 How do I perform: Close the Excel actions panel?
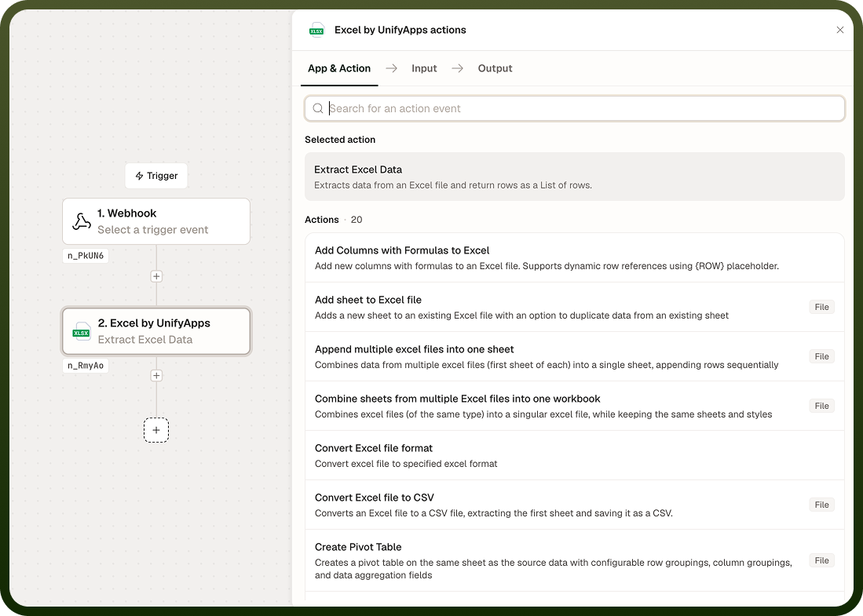(x=840, y=30)
